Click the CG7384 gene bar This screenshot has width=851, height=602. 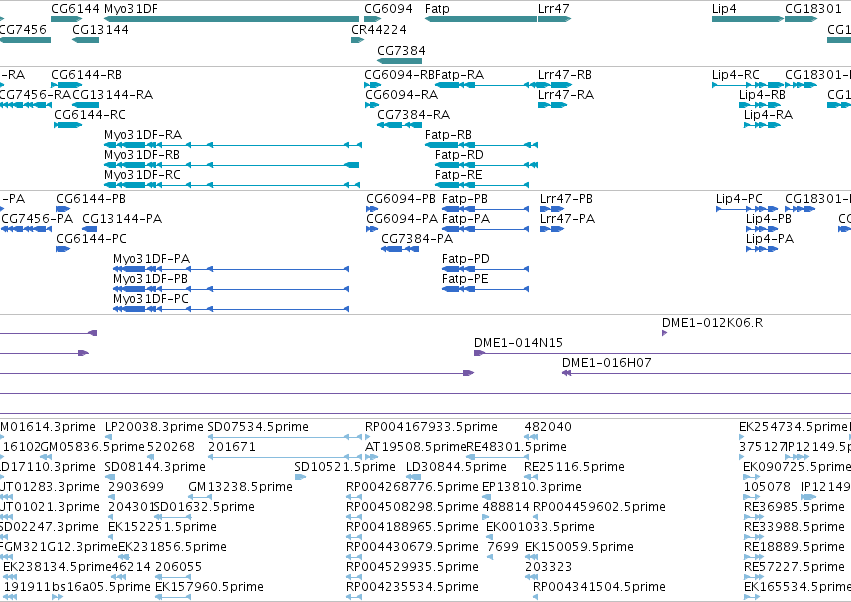click(x=399, y=61)
